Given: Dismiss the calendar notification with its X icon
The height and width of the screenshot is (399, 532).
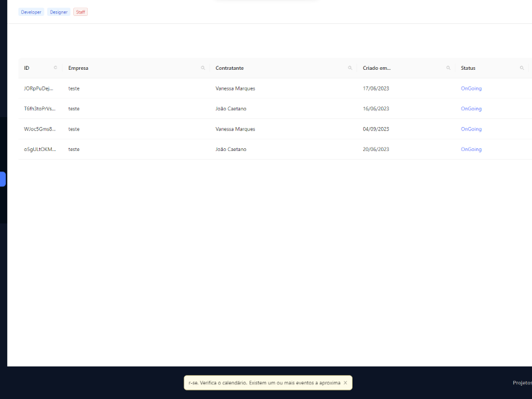Looking at the screenshot, I should [x=345, y=383].
